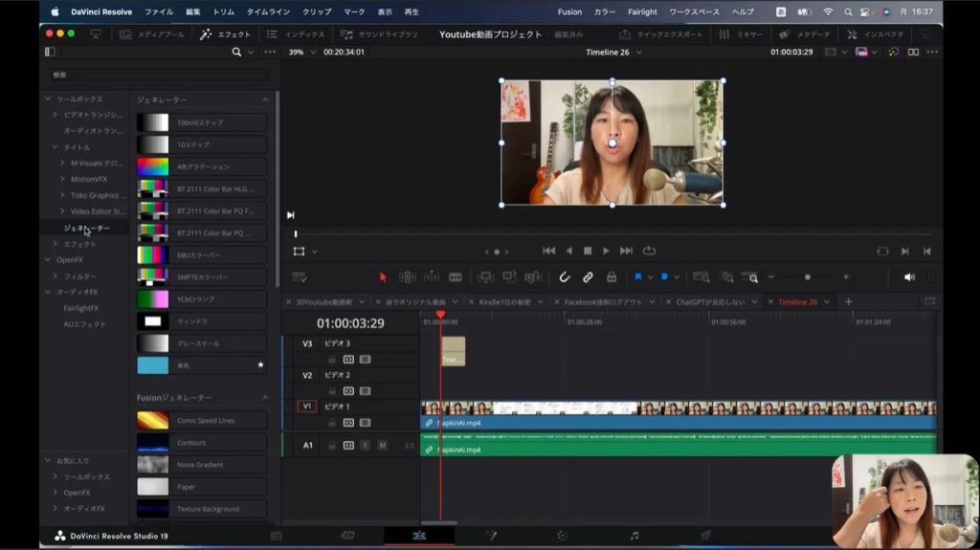Open the Fairlight page music note icon

634,536
